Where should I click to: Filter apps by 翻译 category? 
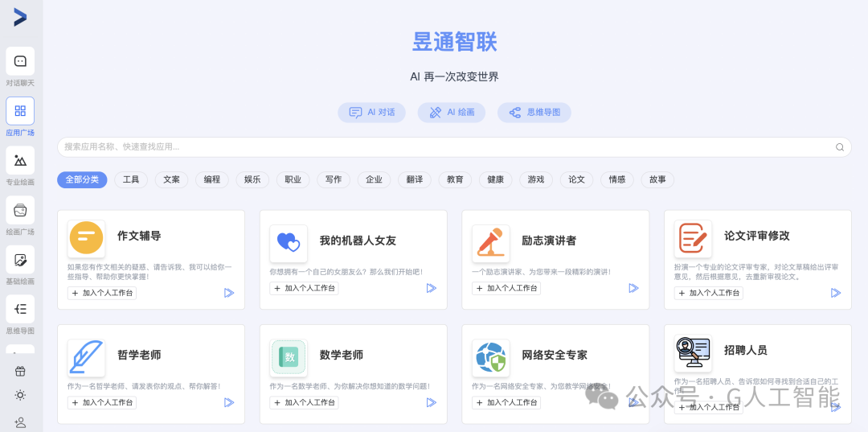click(x=415, y=179)
